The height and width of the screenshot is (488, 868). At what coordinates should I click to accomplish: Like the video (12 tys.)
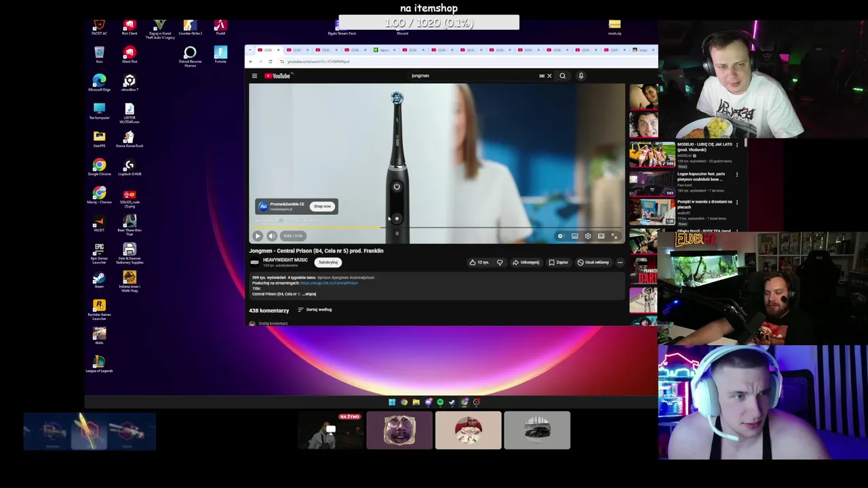click(x=478, y=262)
